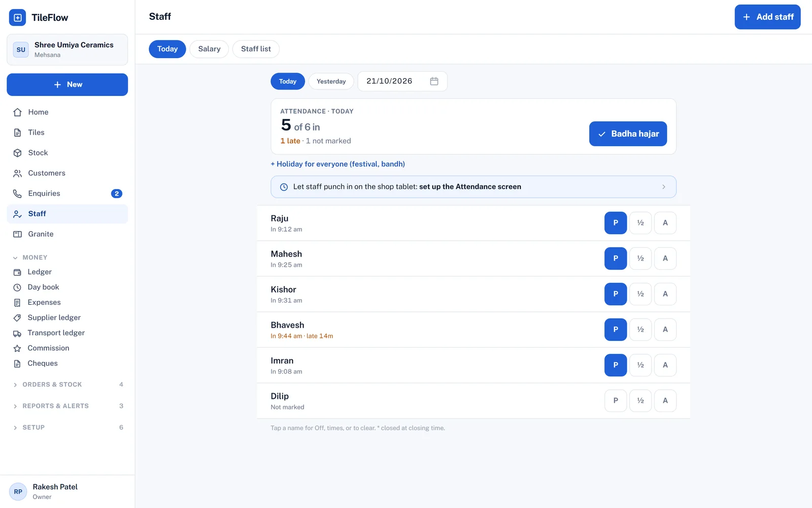
Task: Open Transport ledger via its truck icon
Action: [x=17, y=333]
